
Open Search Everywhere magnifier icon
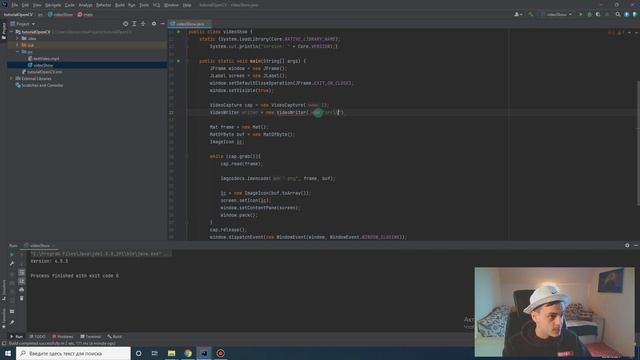pos(618,14)
